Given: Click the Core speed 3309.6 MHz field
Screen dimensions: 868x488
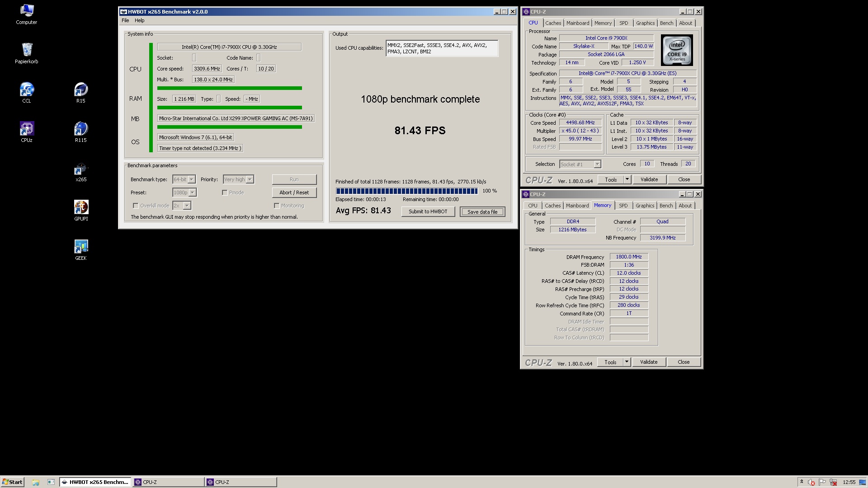Looking at the screenshot, I should coord(207,69).
